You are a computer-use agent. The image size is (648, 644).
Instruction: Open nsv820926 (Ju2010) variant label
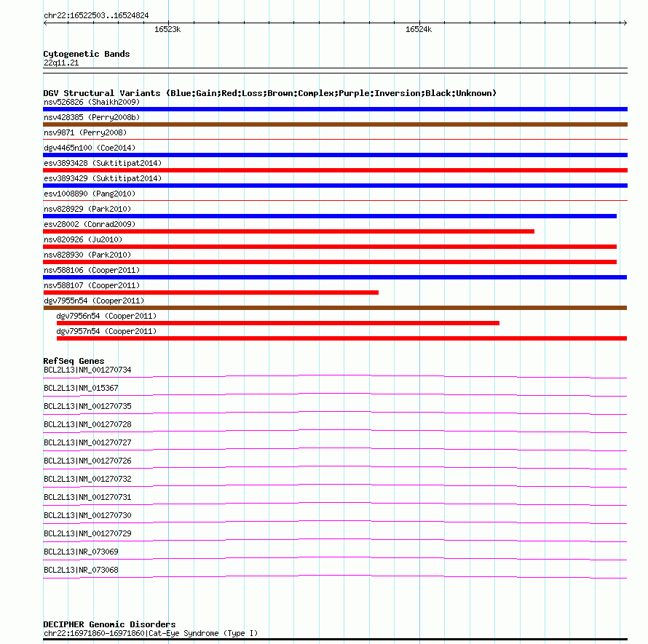(x=83, y=239)
